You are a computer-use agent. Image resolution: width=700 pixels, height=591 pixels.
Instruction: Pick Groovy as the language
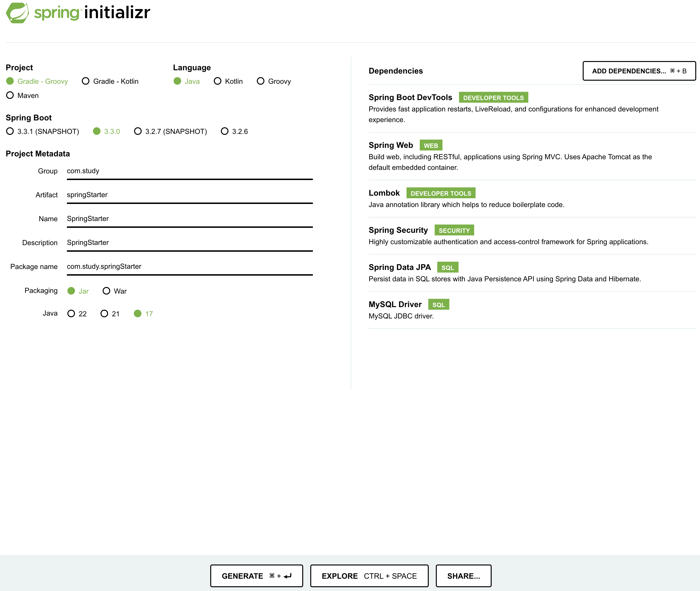261,81
